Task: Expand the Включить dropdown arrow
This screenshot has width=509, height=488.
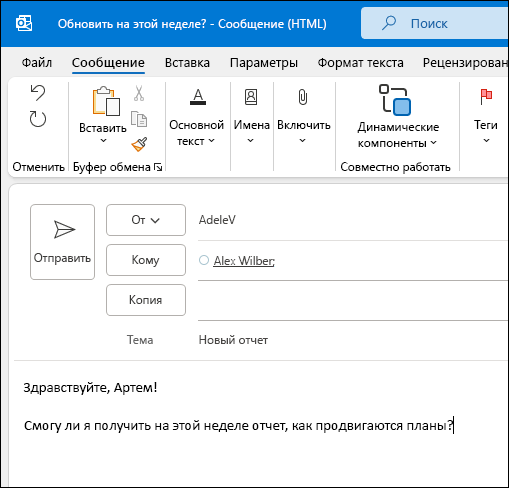Action: 302,141
